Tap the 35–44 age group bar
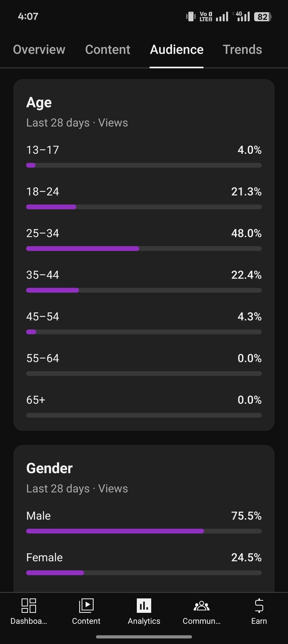The width and height of the screenshot is (288, 644). pos(144,290)
